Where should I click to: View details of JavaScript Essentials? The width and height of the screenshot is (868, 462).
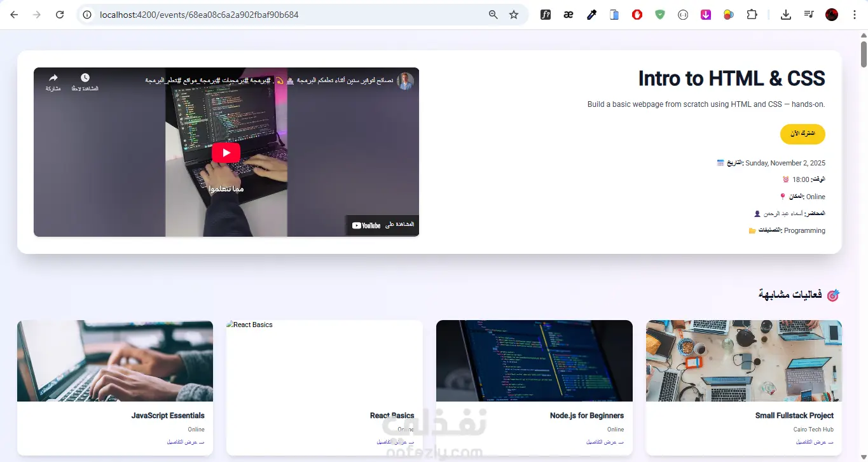(186, 442)
